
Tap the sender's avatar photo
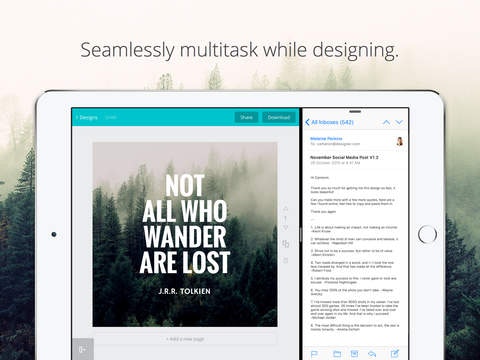[400, 141]
